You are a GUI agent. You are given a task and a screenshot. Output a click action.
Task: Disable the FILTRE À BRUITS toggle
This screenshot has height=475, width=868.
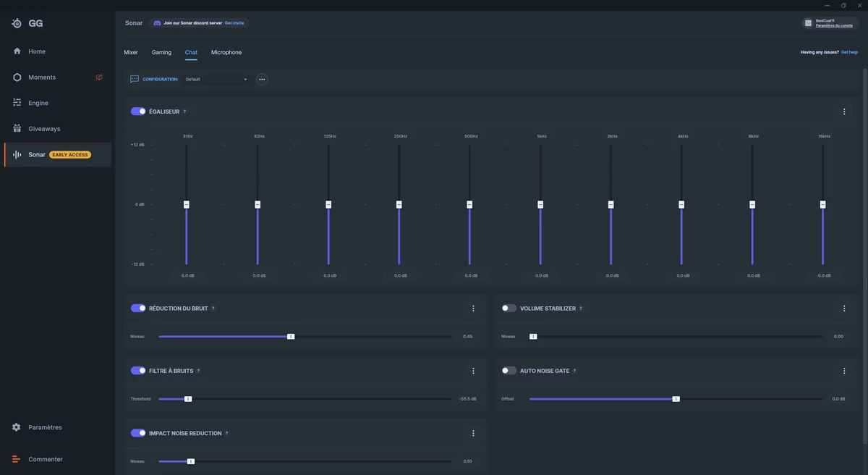pyautogui.click(x=138, y=371)
